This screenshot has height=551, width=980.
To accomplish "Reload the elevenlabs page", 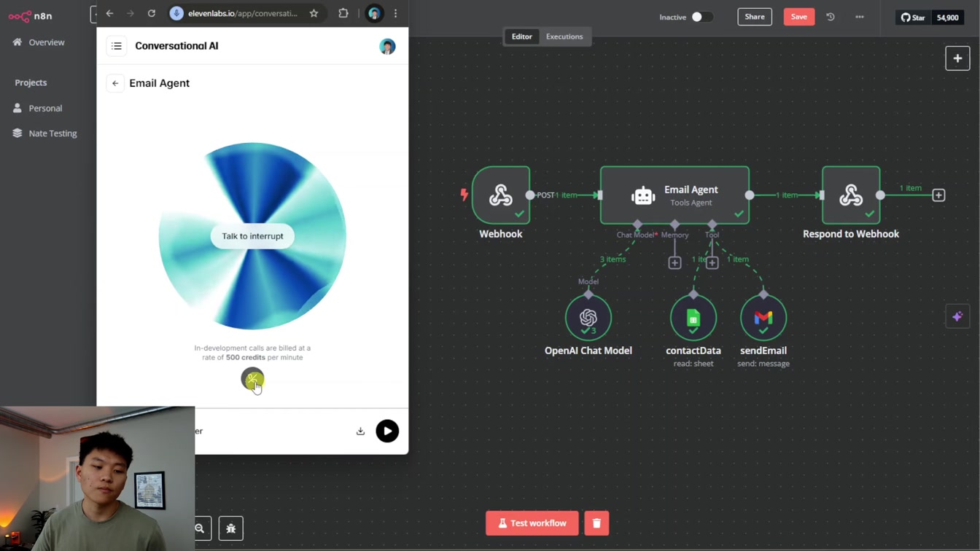I will pyautogui.click(x=152, y=13).
